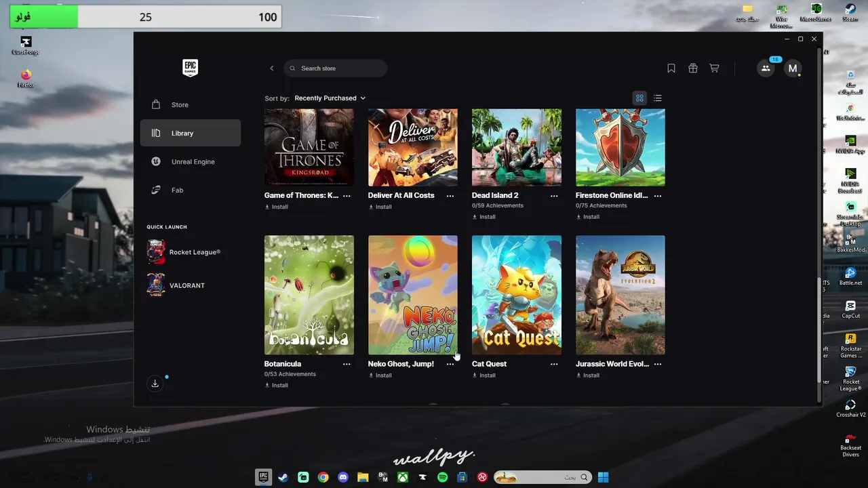Screen dimensions: 868x488
Task: Open Rockstar Games desktop shortcut
Action: [850, 346]
